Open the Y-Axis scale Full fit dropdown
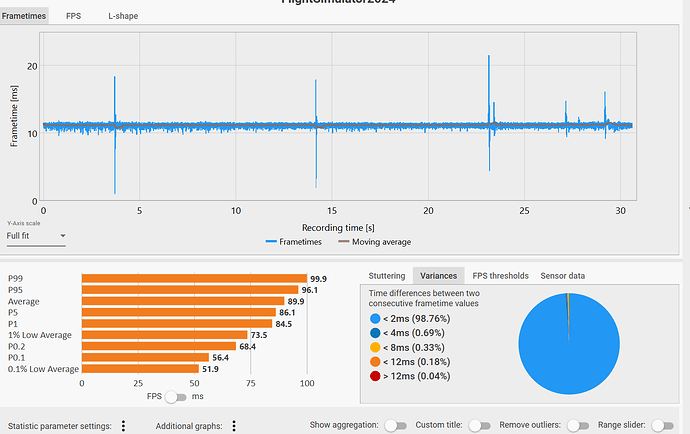Image resolution: width=690 pixels, height=434 pixels. click(36, 236)
